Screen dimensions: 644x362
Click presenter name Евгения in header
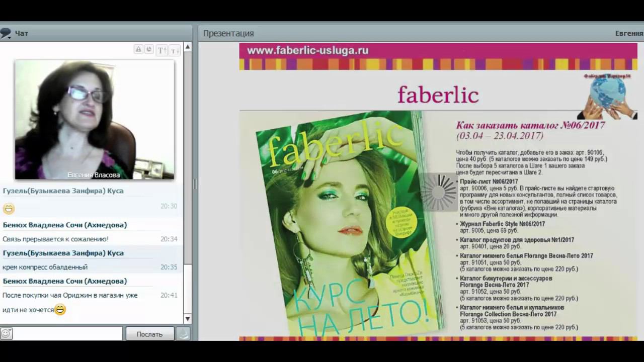tap(629, 33)
